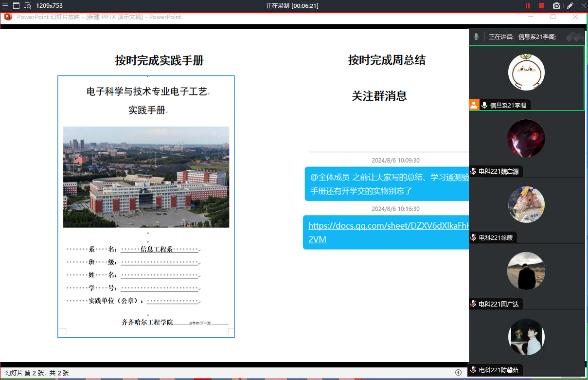Viewport: 588px width, 380px height.
Task: Open the pen annotation tool
Action: click(570, 6)
